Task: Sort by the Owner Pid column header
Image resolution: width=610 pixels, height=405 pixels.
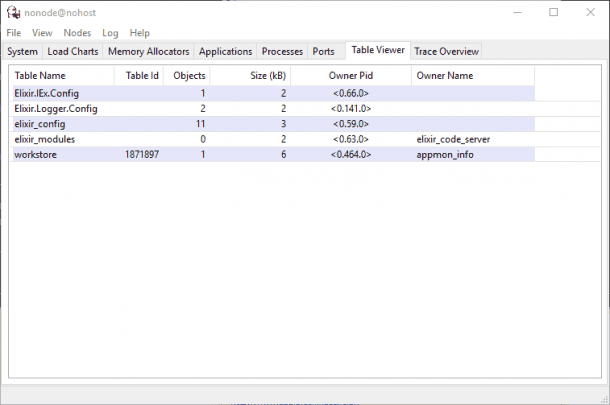Action: (350, 76)
